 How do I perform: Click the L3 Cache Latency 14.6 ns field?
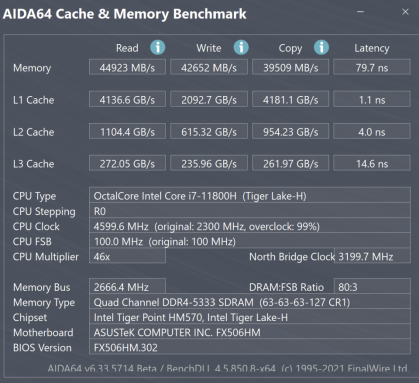point(372,163)
